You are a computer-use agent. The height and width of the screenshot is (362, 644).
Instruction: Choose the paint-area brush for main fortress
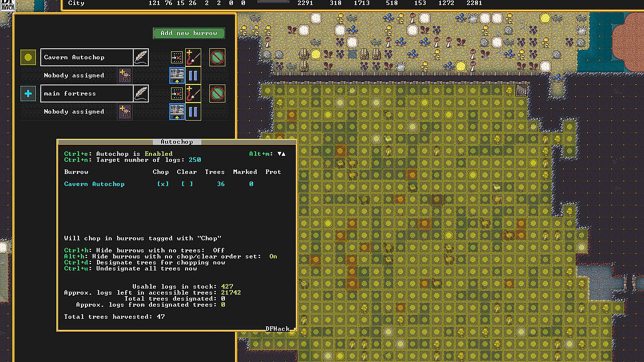193,94
